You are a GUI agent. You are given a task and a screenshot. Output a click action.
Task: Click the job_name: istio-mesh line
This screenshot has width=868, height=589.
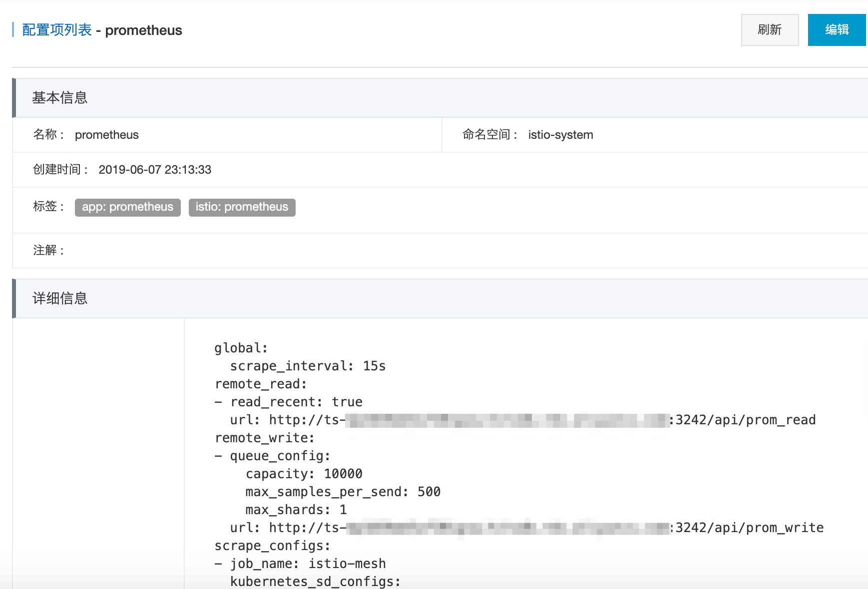300,564
